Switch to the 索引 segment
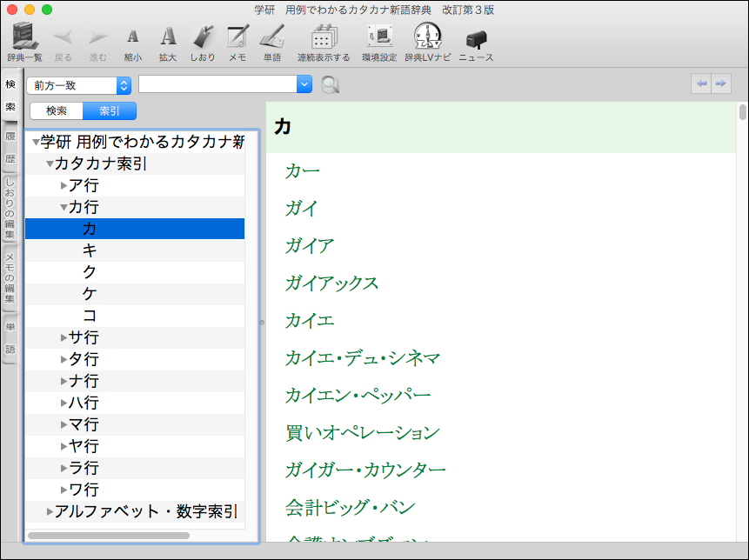The width and height of the screenshot is (749, 560). coord(110,110)
